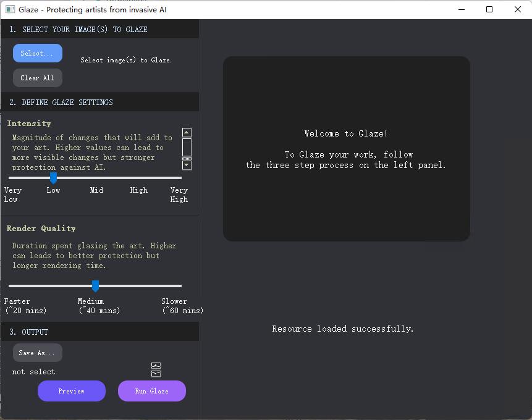The image size is (532, 420).
Task: Click the 'Welcome to Glaze!' heading
Action: coord(346,133)
